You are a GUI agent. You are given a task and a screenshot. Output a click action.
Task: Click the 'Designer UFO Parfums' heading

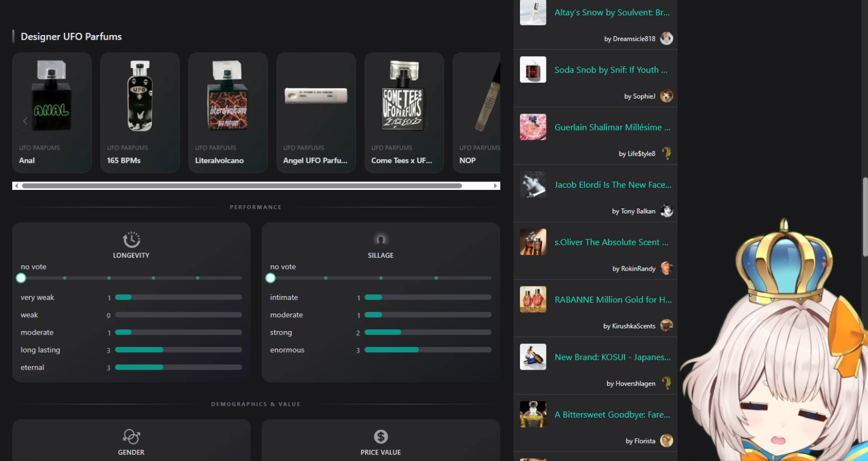click(x=71, y=37)
